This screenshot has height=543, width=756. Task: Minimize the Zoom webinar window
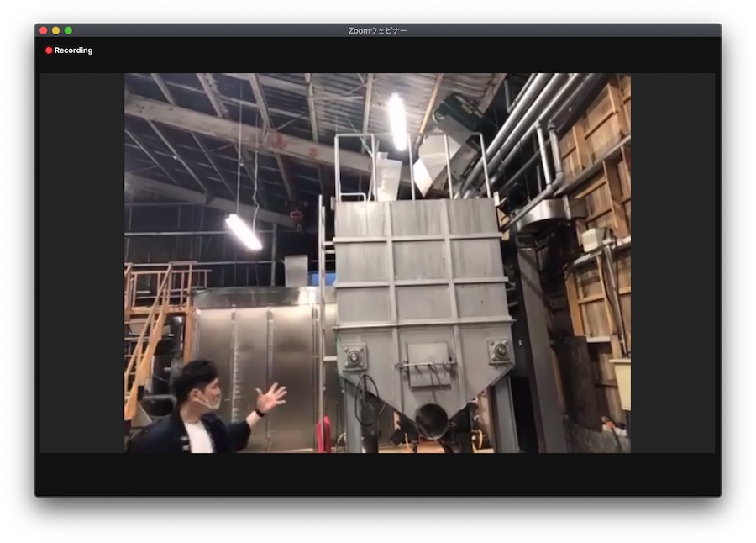click(x=56, y=30)
